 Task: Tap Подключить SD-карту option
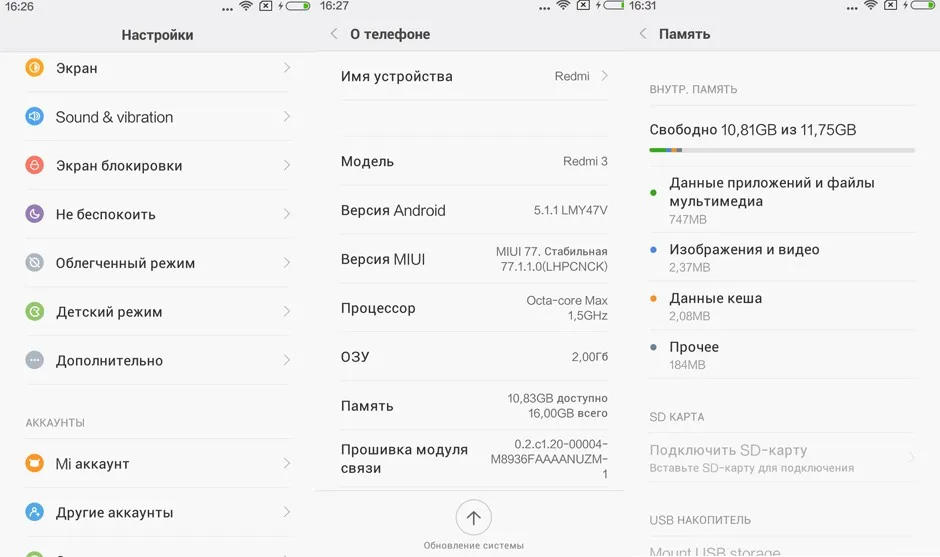[x=782, y=457]
